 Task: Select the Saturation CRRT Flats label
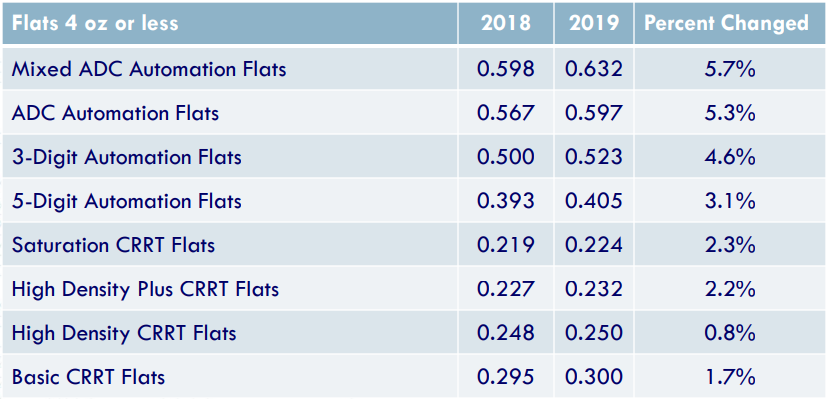coord(113,245)
